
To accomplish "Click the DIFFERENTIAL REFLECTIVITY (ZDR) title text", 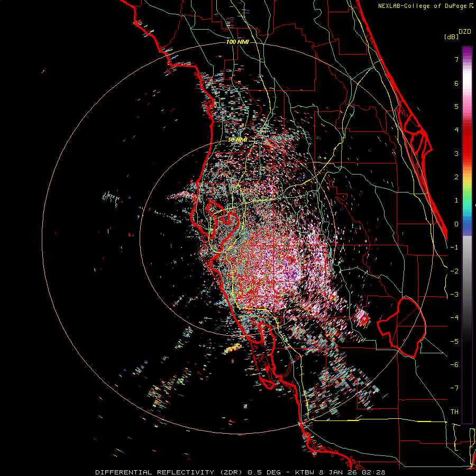I will tap(170, 472).
